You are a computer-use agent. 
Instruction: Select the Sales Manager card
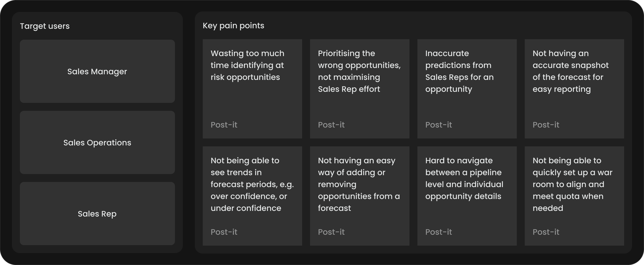point(97,71)
